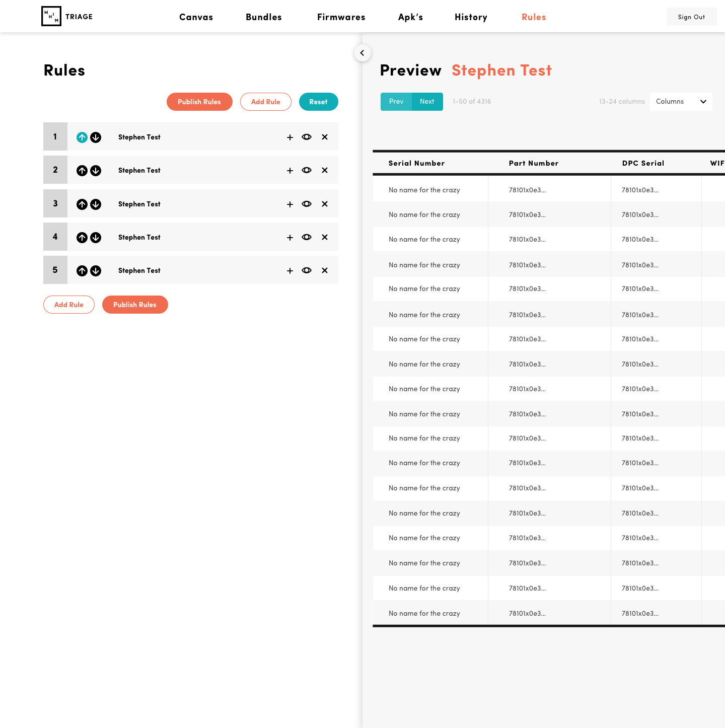The width and height of the screenshot is (725, 728).
Task: Move rule 3 down with arrow icon
Action: [96, 204]
